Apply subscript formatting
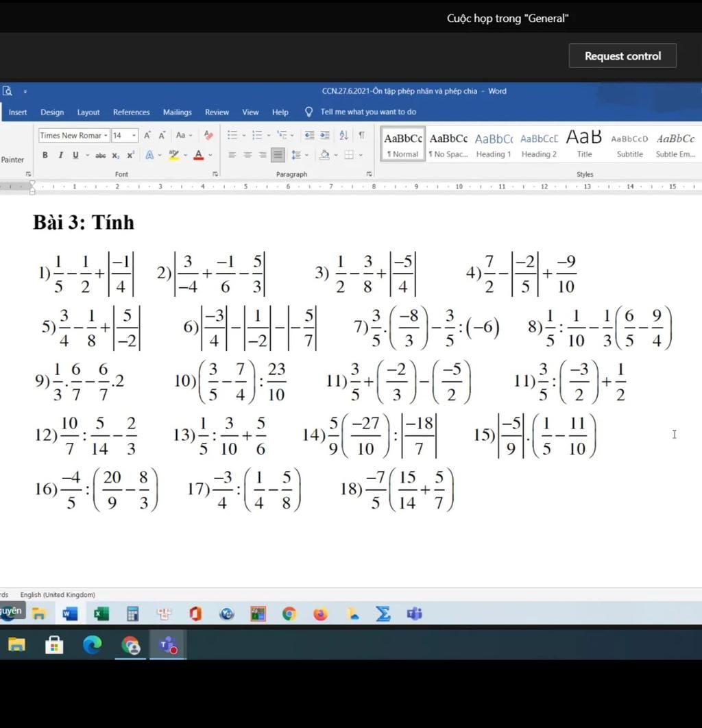This screenshot has width=702, height=728. tap(116, 155)
